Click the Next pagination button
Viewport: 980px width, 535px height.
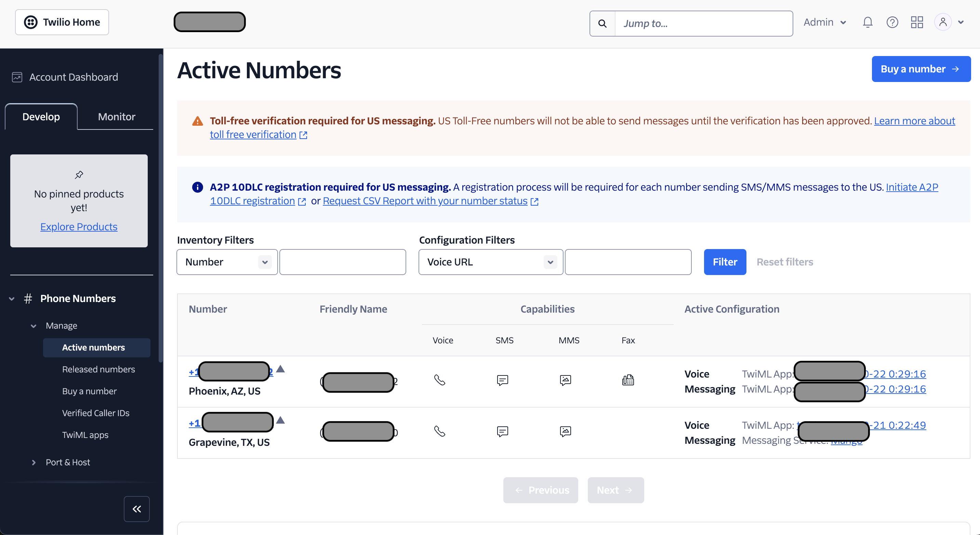(x=615, y=491)
